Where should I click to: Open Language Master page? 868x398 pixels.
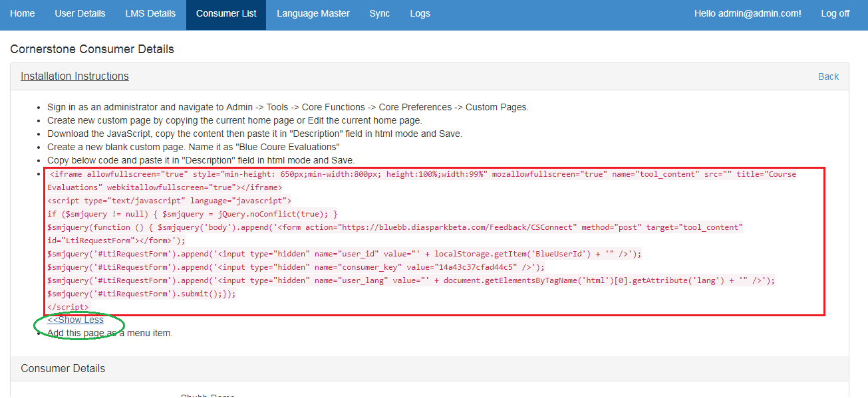pos(313,13)
